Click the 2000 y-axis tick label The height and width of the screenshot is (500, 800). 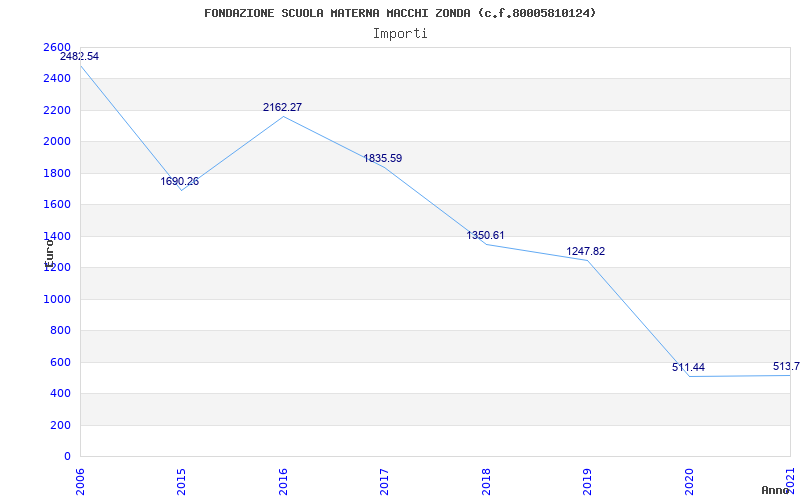pos(57,142)
